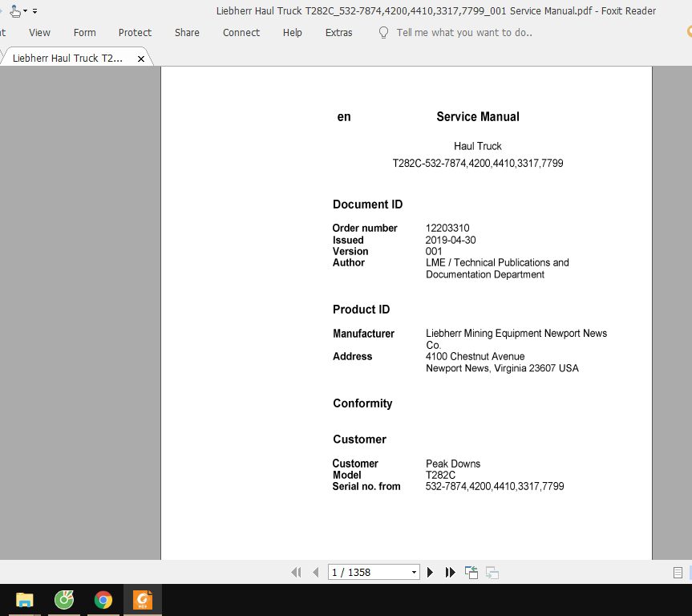Open the View ribbon tab

pyautogui.click(x=40, y=33)
